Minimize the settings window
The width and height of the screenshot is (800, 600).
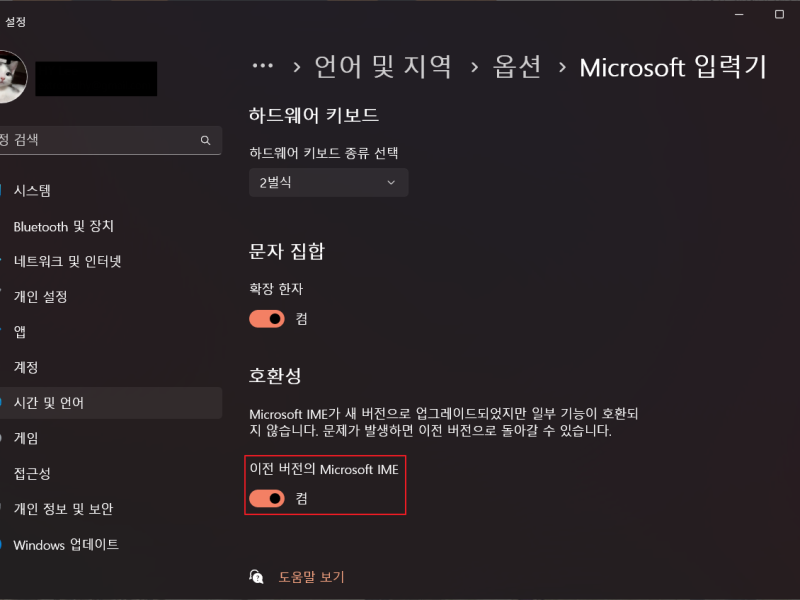(739, 14)
